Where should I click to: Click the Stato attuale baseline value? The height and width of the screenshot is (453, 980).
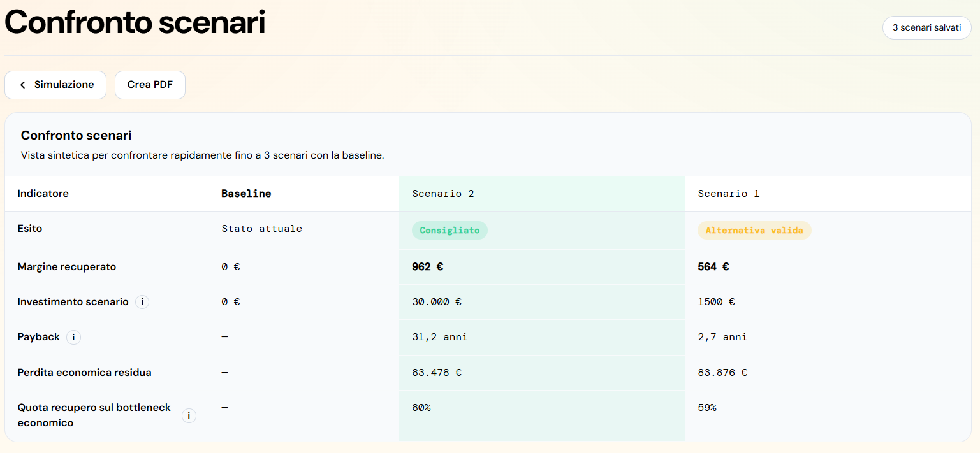(261, 229)
